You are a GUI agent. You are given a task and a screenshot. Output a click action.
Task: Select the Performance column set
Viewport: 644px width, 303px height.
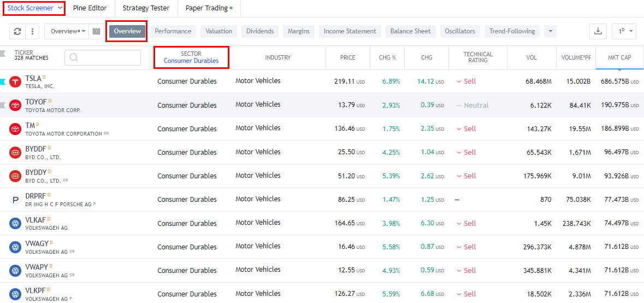pyautogui.click(x=173, y=31)
